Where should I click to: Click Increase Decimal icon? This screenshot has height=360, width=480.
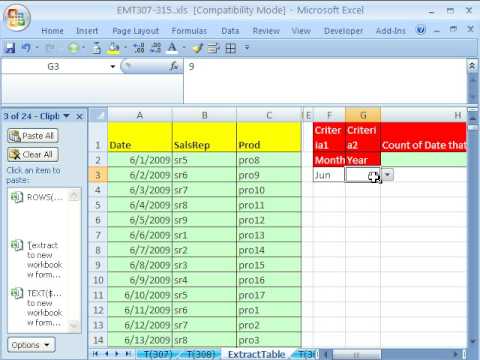click(139, 48)
